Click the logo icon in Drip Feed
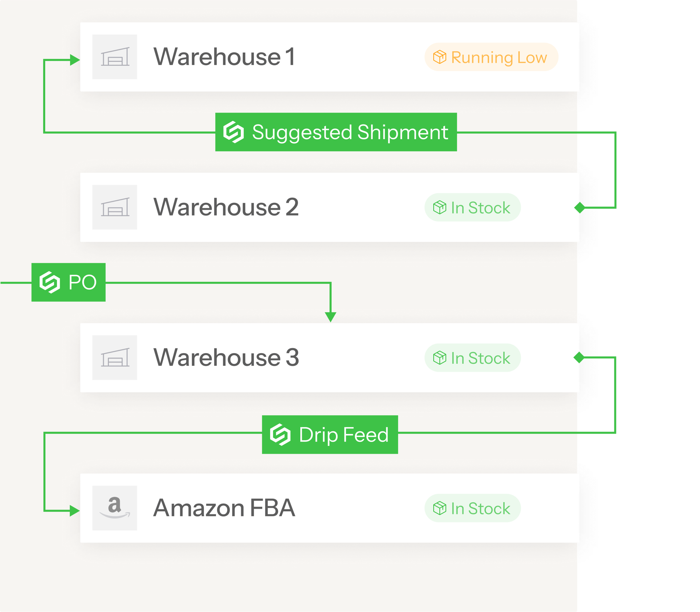Image resolution: width=700 pixels, height=612 pixels. [x=280, y=435]
